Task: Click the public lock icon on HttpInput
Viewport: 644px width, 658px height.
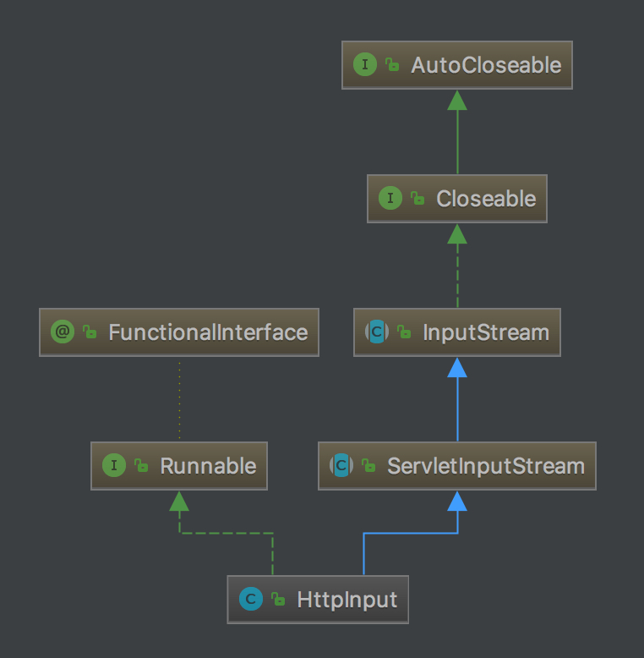Action: tap(278, 599)
